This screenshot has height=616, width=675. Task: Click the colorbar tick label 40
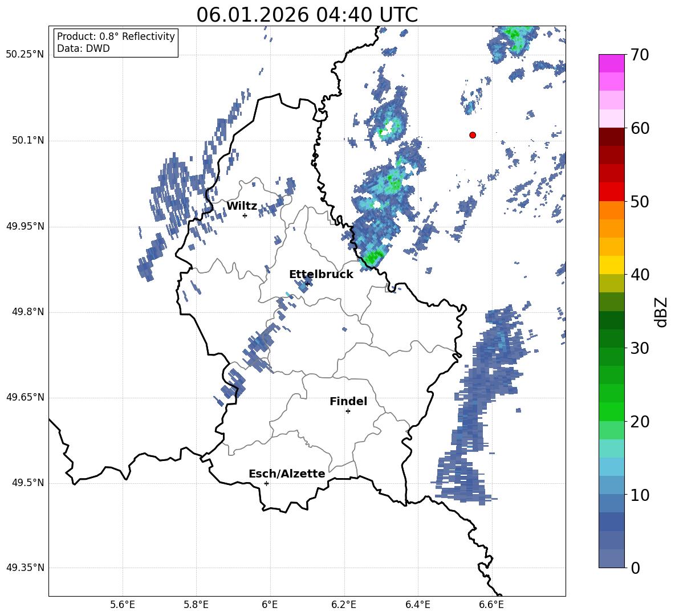(x=640, y=275)
